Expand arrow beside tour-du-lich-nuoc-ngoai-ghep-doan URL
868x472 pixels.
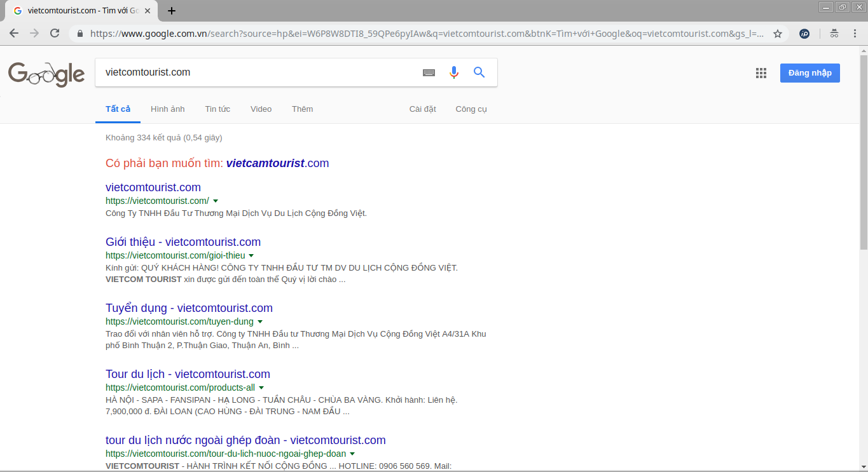352,454
